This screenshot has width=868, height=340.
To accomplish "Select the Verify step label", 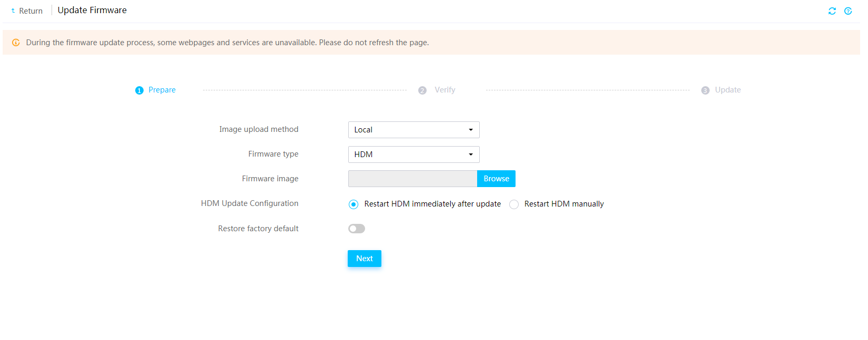I will click(x=445, y=90).
